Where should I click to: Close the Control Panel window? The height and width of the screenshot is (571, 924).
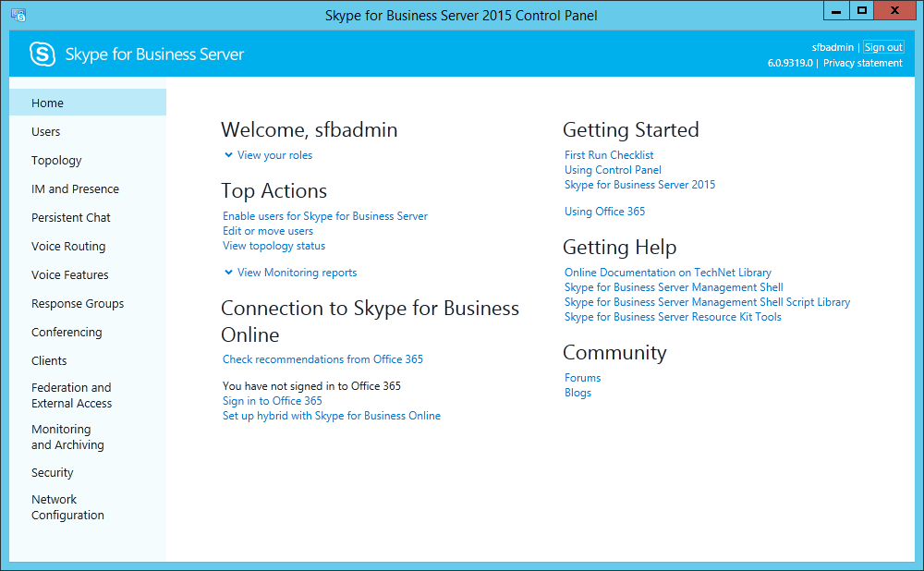point(894,10)
